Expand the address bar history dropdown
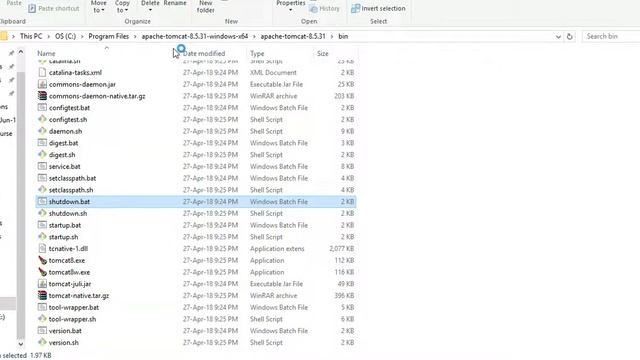 click(x=558, y=37)
